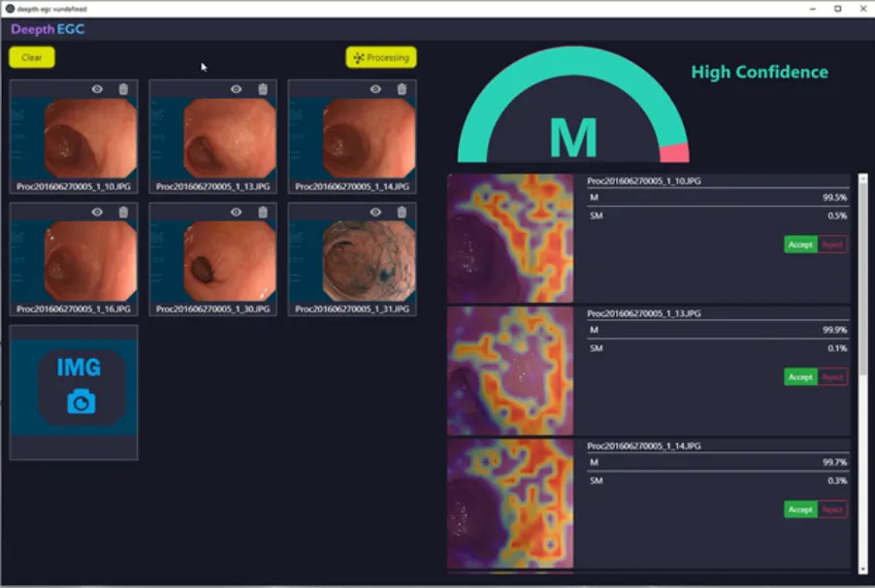Click the results panel scroll down arrow
This screenshot has width=875, height=588.
point(862,569)
